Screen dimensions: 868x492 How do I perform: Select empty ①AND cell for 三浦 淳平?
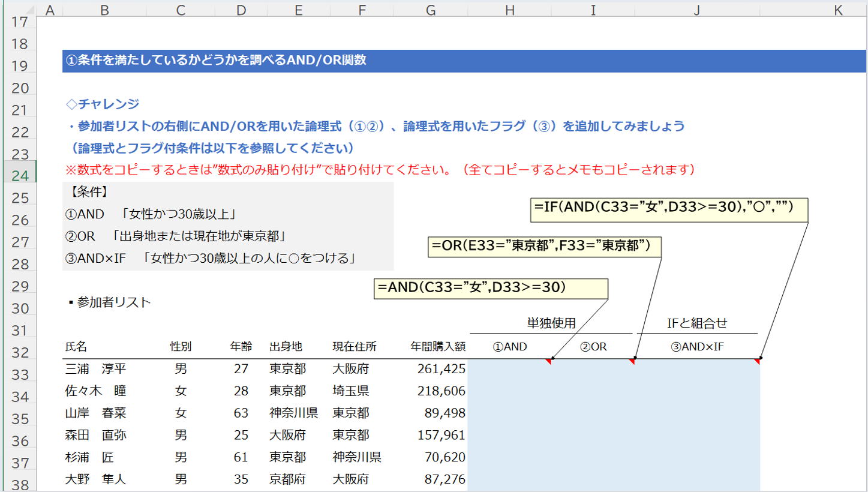pyautogui.click(x=510, y=370)
